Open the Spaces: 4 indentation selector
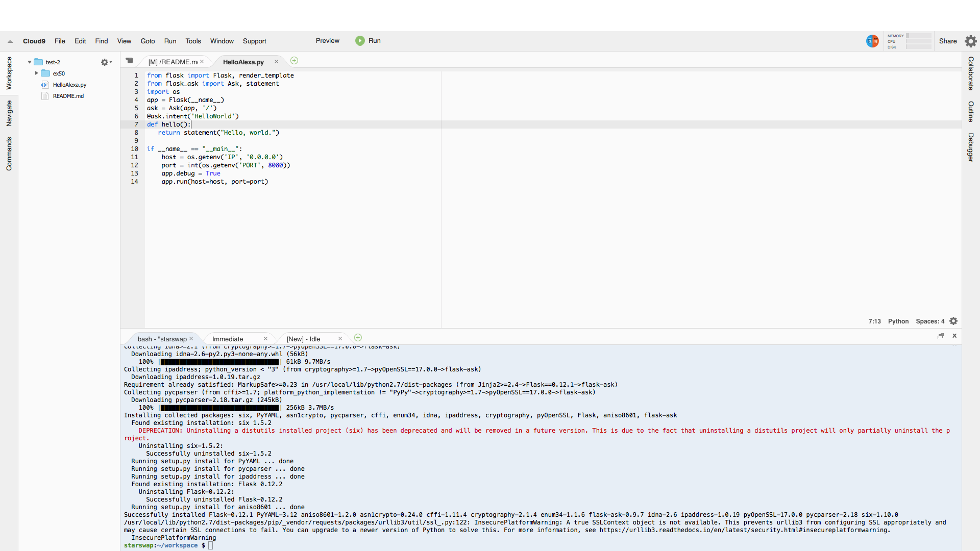 930,321
